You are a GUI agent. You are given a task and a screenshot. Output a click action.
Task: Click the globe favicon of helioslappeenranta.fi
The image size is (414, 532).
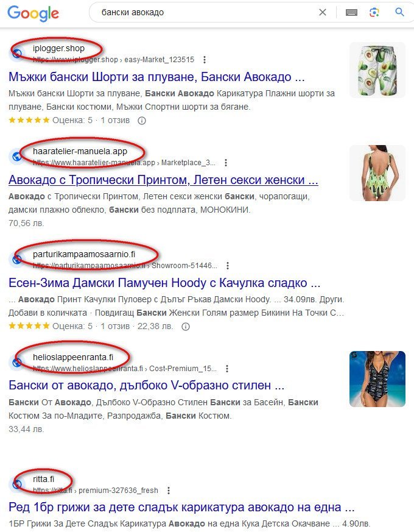(17, 363)
